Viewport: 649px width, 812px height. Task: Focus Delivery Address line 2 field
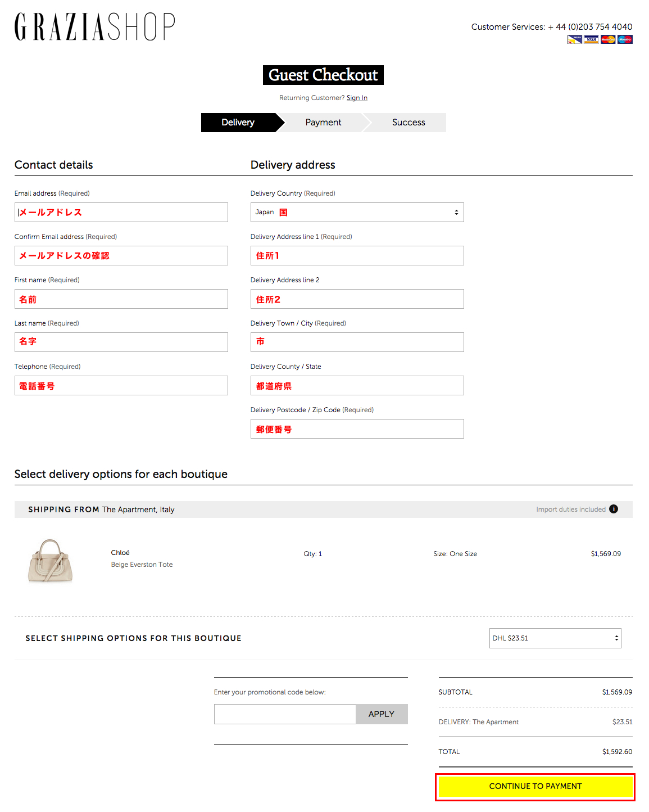click(x=357, y=299)
